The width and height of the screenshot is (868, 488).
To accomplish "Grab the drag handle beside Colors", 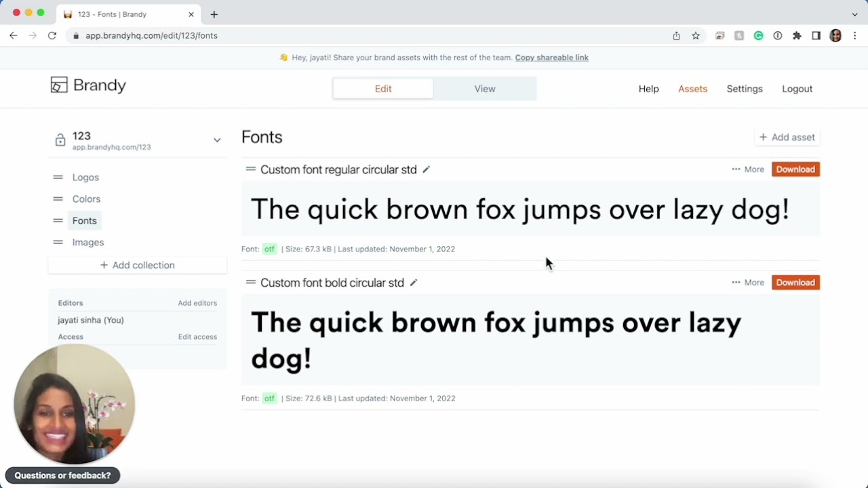I will pos(58,199).
